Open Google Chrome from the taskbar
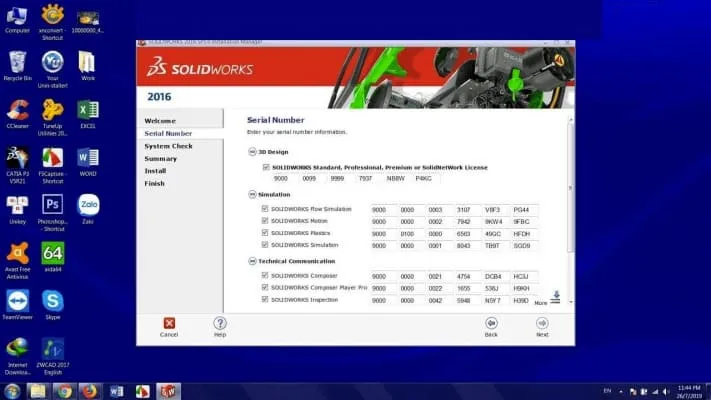Screen dimensions: 711x400 [x=64, y=391]
